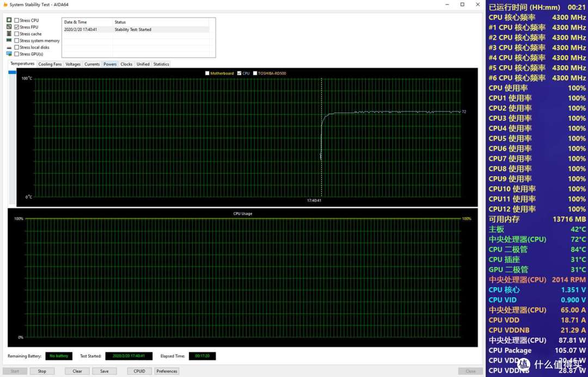Click the 'CPU 插座' temperature row
This screenshot has height=377, width=588.
[x=537, y=259]
